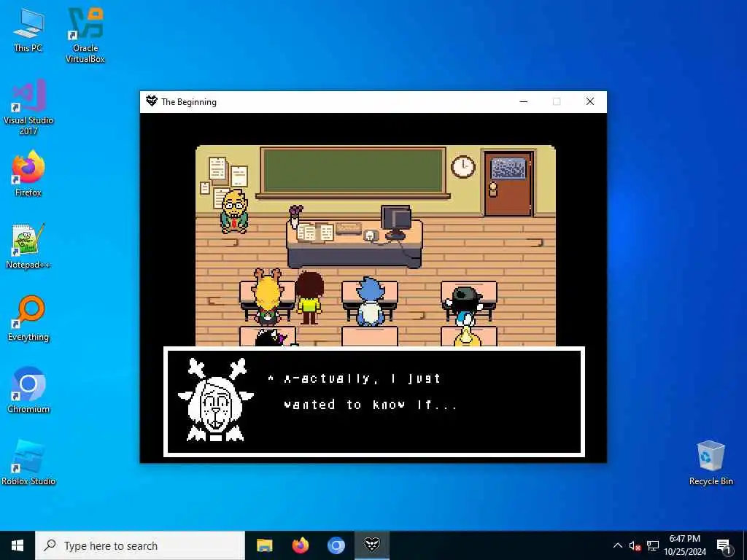Click the brown-haired student in yellow shirt

pyautogui.click(x=309, y=298)
